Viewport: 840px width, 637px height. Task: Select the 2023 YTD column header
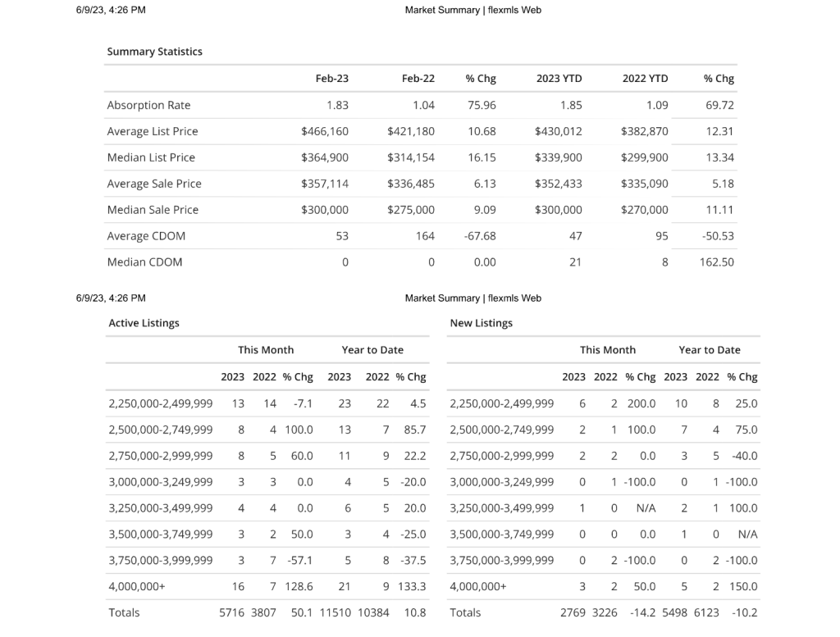click(559, 79)
